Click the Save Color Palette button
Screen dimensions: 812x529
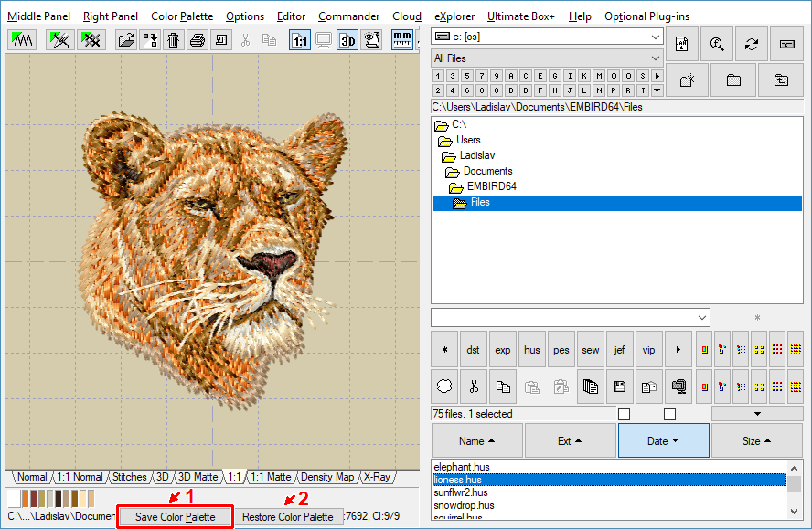click(x=175, y=517)
